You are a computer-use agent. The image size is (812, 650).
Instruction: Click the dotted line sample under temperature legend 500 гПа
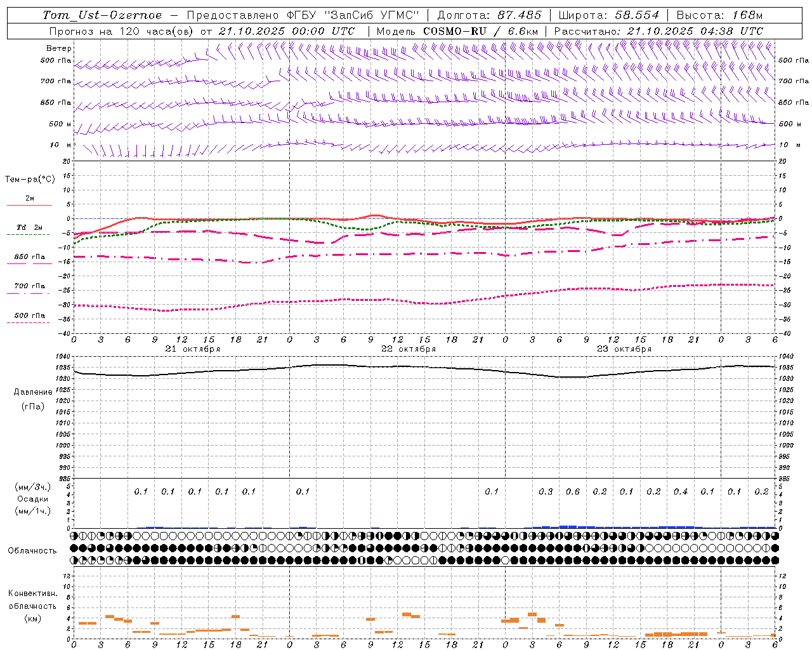click(28, 323)
